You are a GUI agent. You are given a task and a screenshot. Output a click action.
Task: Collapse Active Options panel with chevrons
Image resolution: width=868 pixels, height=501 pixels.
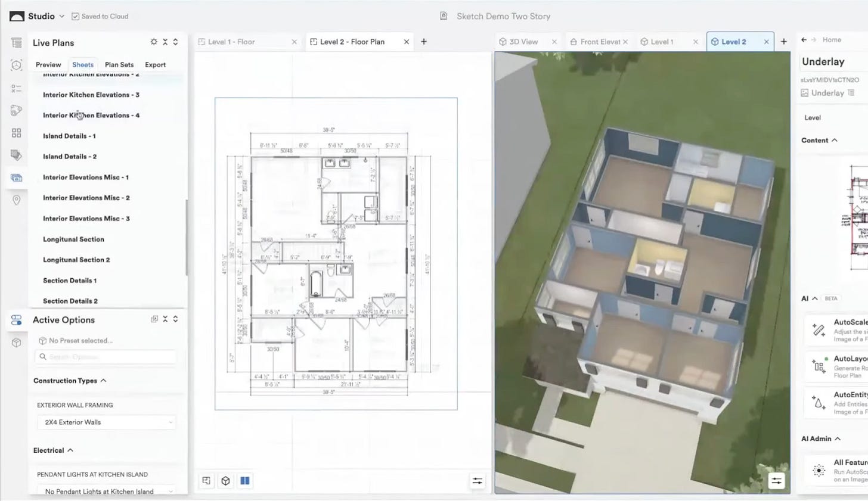coord(175,319)
